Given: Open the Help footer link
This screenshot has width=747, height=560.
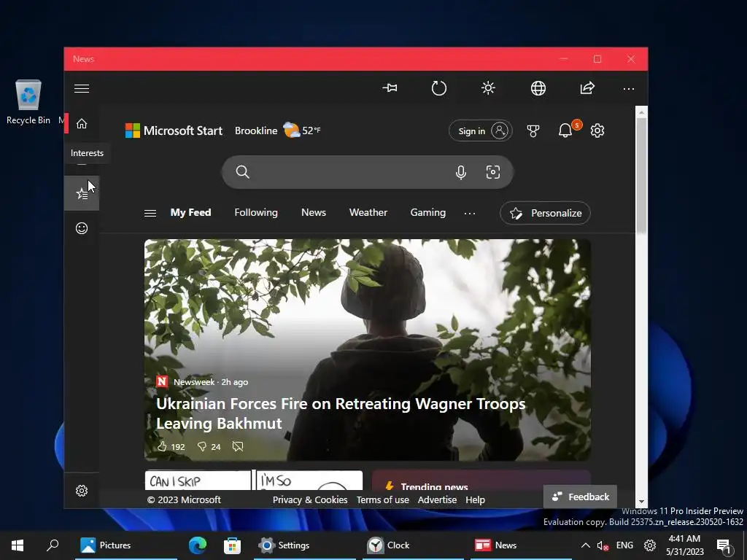Looking at the screenshot, I should coord(475,500).
